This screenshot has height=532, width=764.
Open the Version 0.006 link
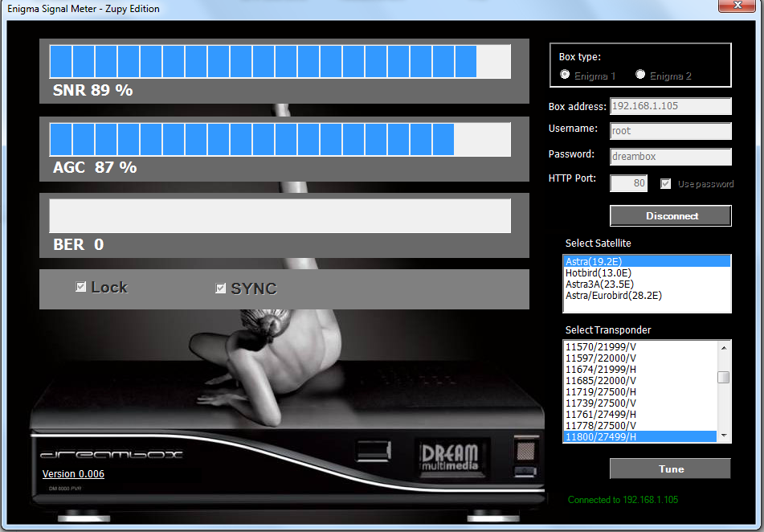click(x=73, y=473)
